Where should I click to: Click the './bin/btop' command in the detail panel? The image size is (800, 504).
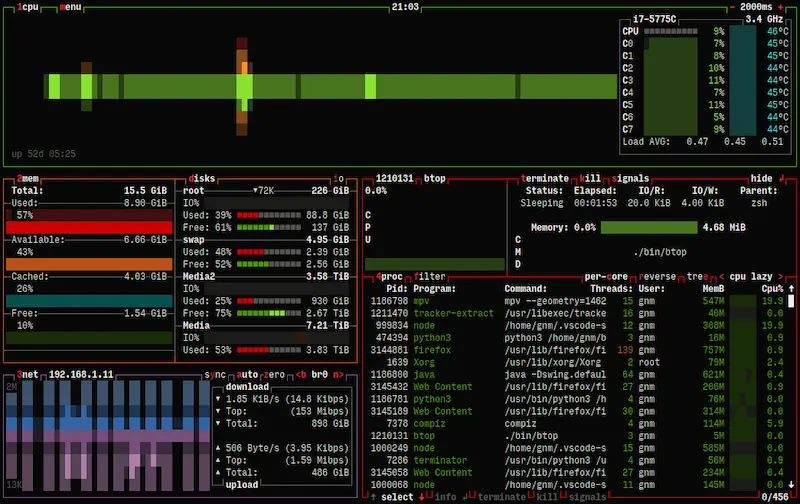pyautogui.click(x=660, y=252)
